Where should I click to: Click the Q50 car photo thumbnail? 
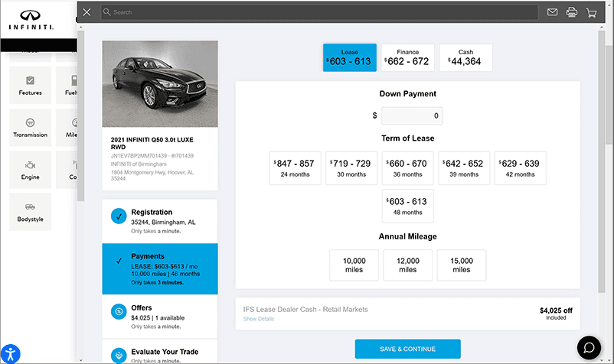[160, 83]
